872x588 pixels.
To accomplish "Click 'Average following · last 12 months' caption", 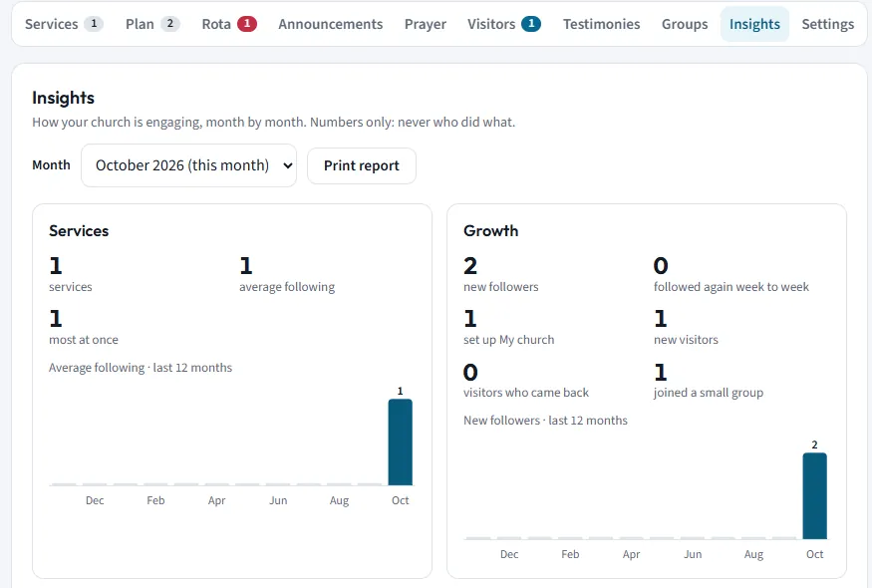I will pyautogui.click(x=141, y=368).
